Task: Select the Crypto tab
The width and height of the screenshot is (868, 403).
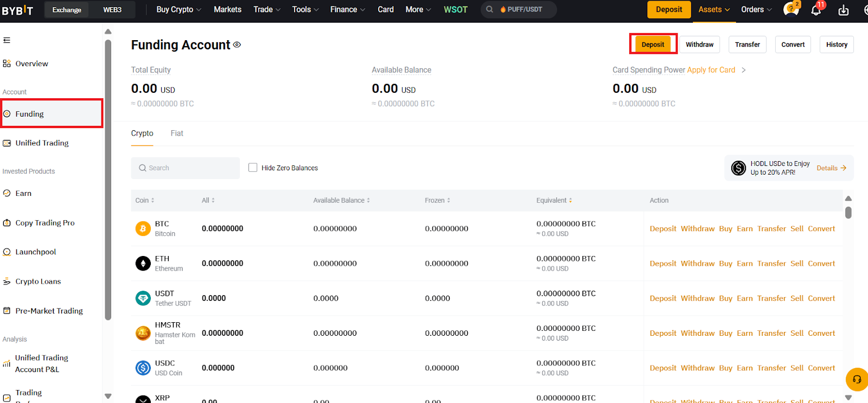Action: click(x=142, y=133)
